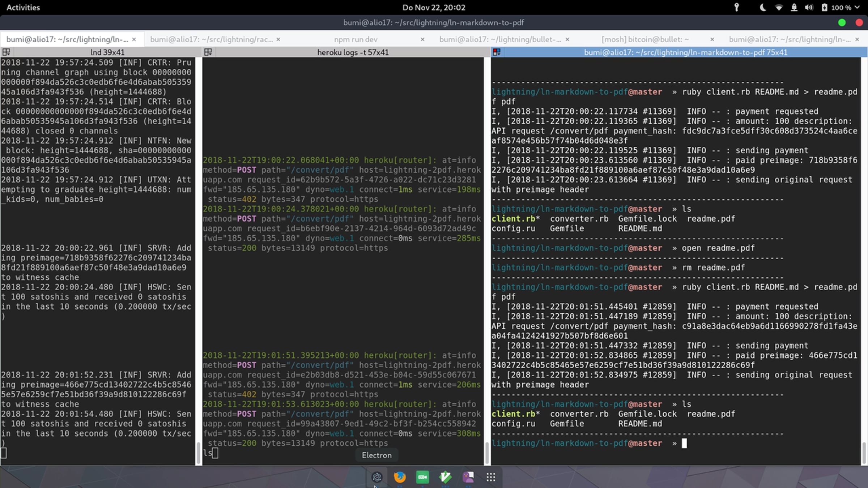Click the heroku logs pane layout icon

tap(208, 52)
